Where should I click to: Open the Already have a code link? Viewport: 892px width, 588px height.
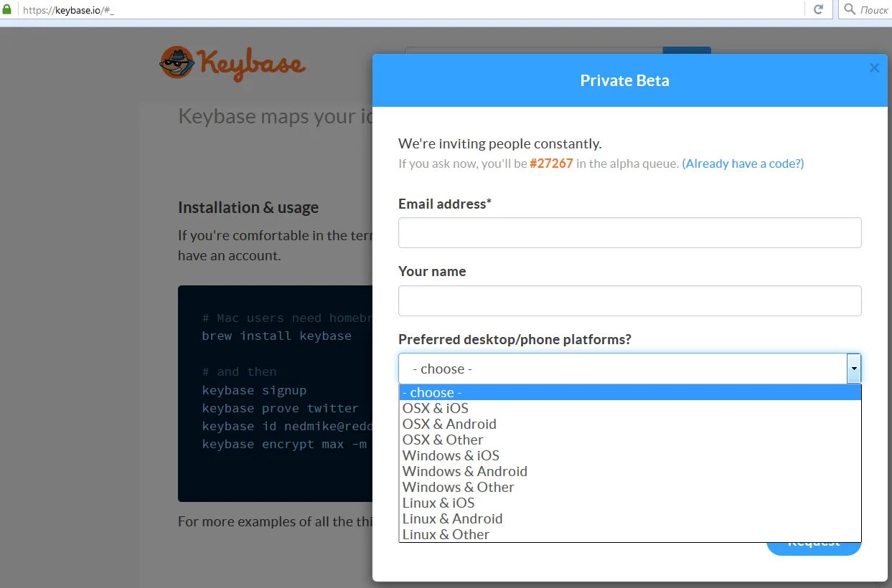[743, 163]
